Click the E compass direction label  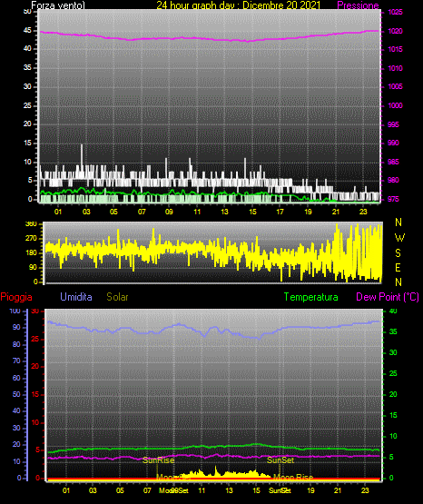click(398, 267)
